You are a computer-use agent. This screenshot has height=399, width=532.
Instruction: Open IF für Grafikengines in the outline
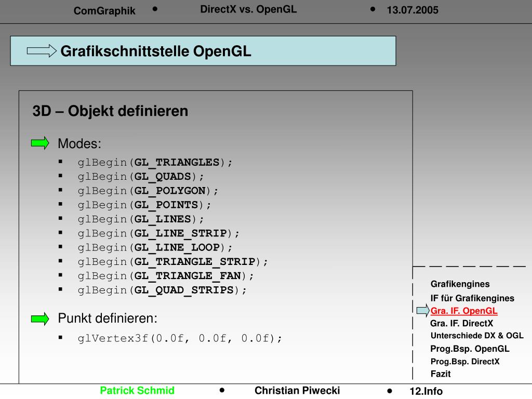click(x=472, y=298)
